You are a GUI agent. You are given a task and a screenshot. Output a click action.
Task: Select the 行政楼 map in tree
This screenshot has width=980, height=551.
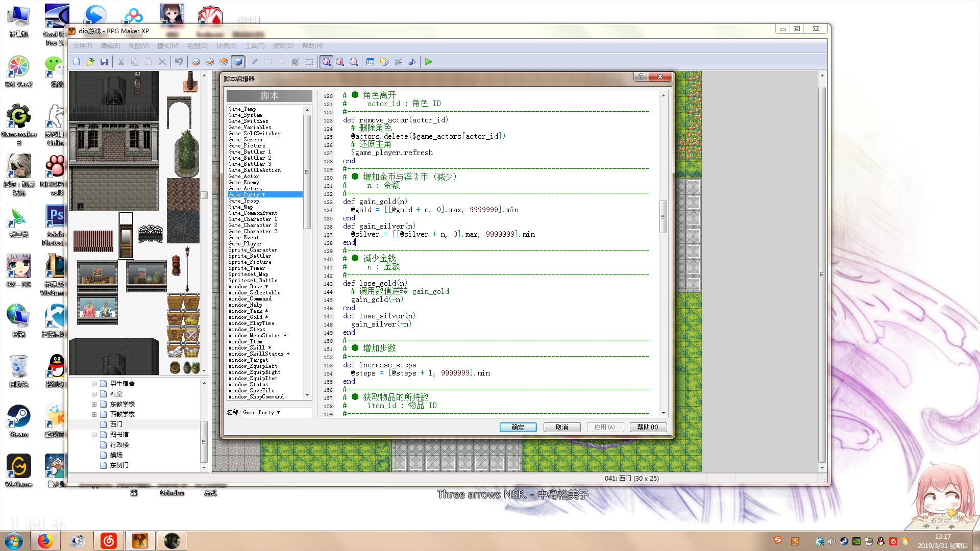pyautogui.click(x=119, y=445)
